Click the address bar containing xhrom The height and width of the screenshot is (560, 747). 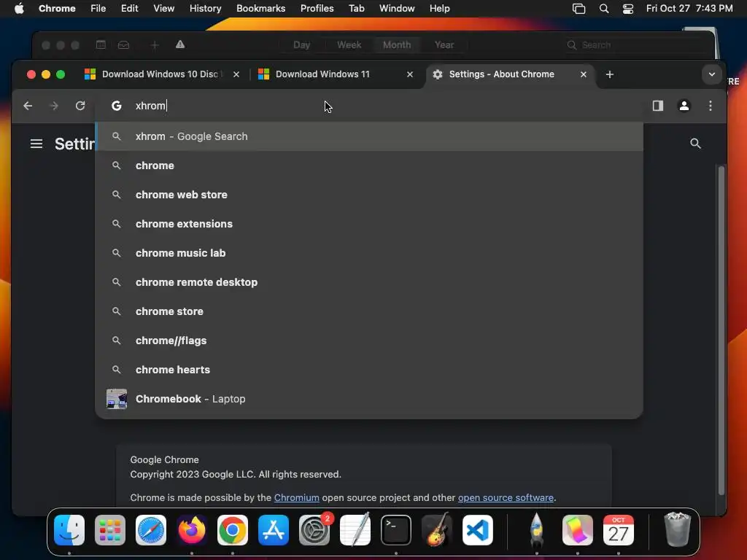(x=369, y=106)
